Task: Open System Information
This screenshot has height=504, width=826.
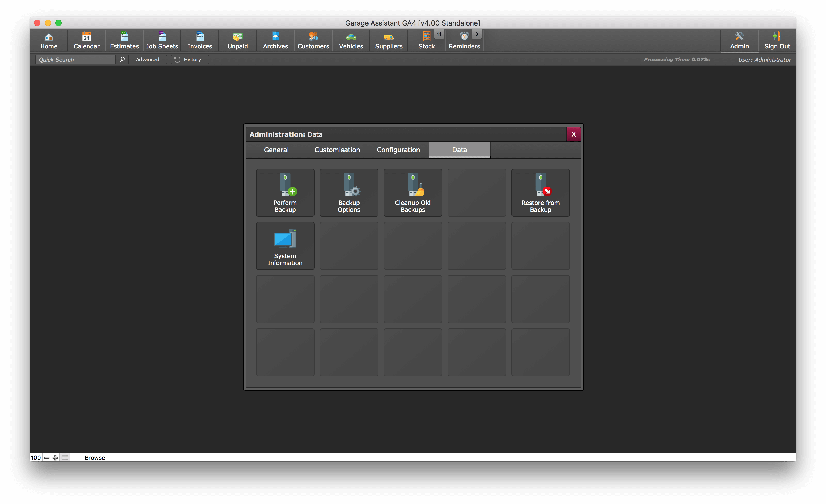Action: 285,246
